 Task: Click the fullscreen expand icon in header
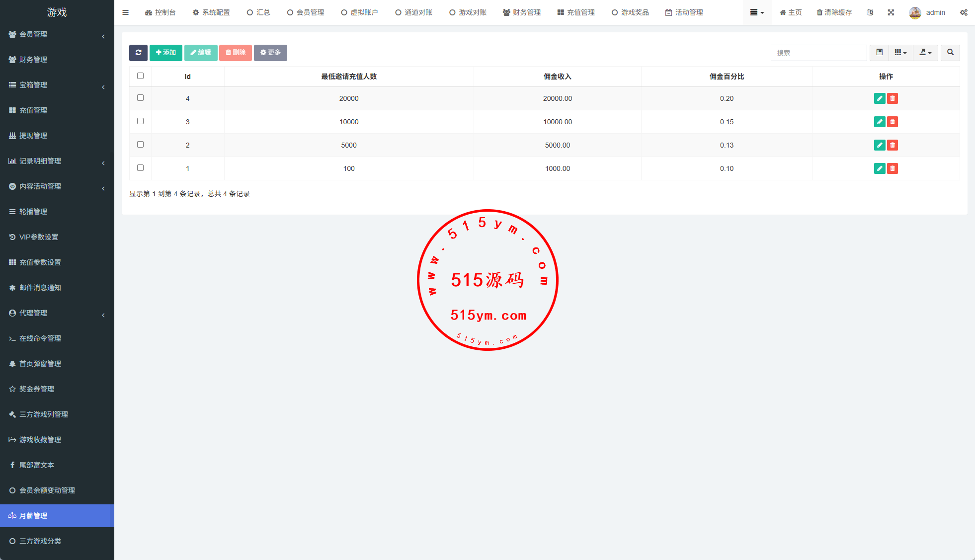891,12
